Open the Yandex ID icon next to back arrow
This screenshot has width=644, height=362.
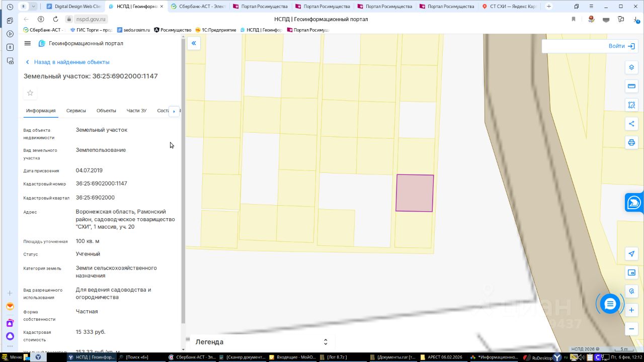41,19
